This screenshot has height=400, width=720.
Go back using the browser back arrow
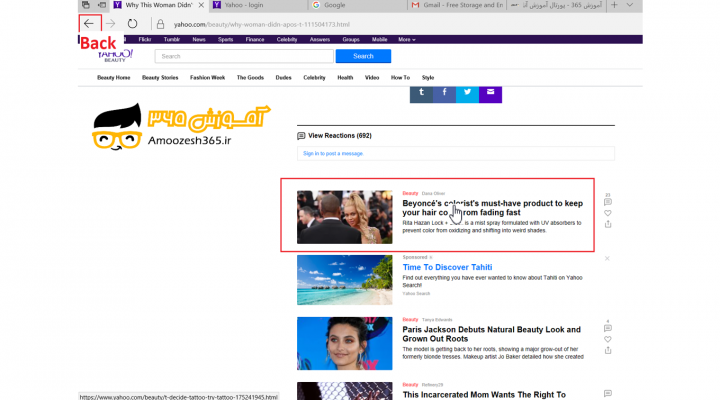point(89,24)
